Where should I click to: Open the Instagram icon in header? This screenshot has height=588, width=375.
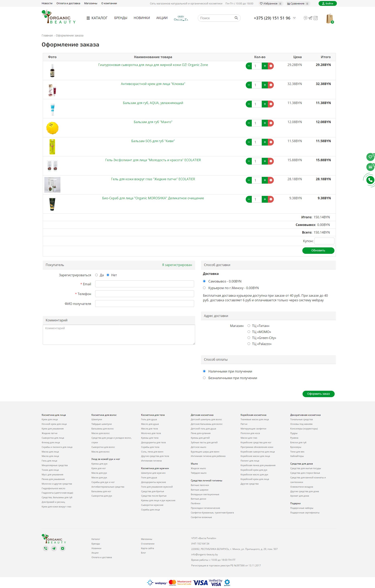click(316, 18)
